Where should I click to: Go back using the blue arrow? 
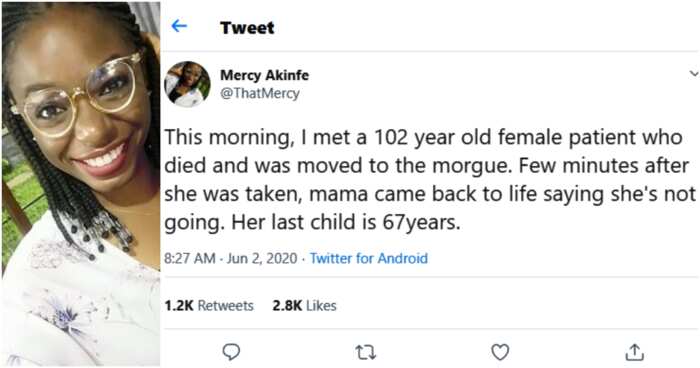tap(179, 26)
